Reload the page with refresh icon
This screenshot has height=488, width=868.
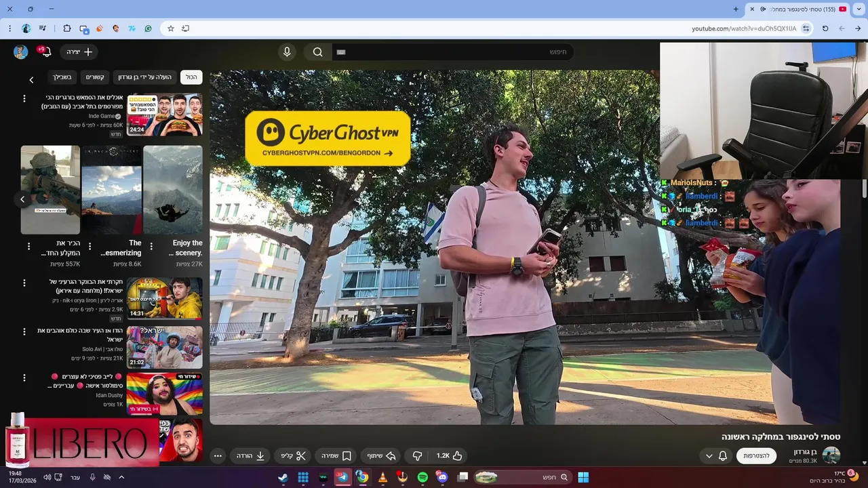[825, 28]
